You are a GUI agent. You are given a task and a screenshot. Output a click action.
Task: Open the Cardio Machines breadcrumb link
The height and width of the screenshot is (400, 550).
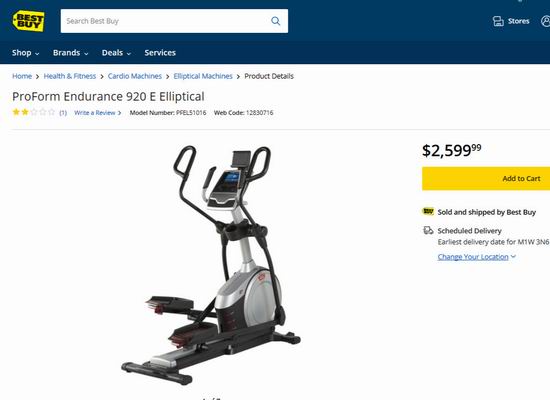[135, 76]
